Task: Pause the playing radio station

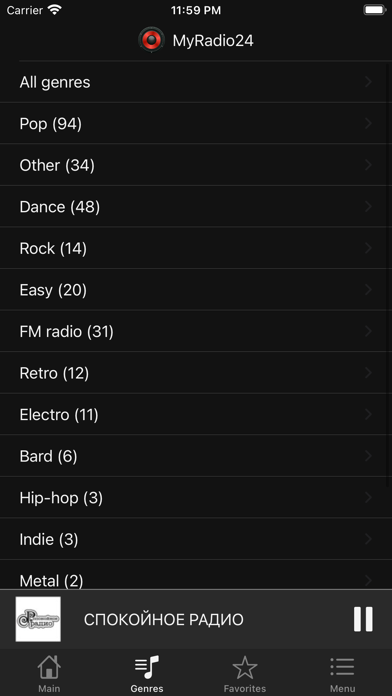Action: [363, 619]
